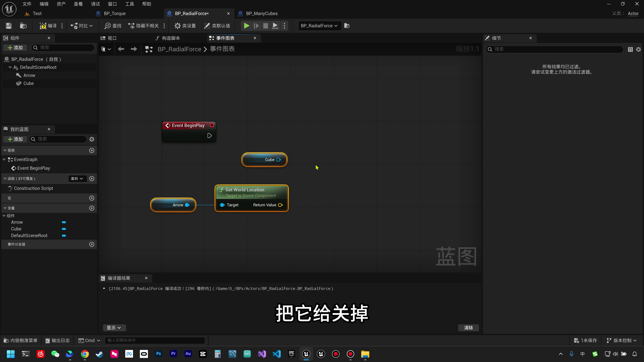The image size is (644, 362).
Task: Click the graph navigate back arrow
Action: (121, 49)
